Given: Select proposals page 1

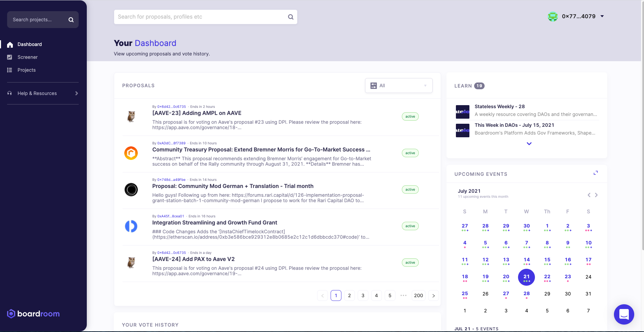Looking at the screenshot, I should tap(336, 295).
